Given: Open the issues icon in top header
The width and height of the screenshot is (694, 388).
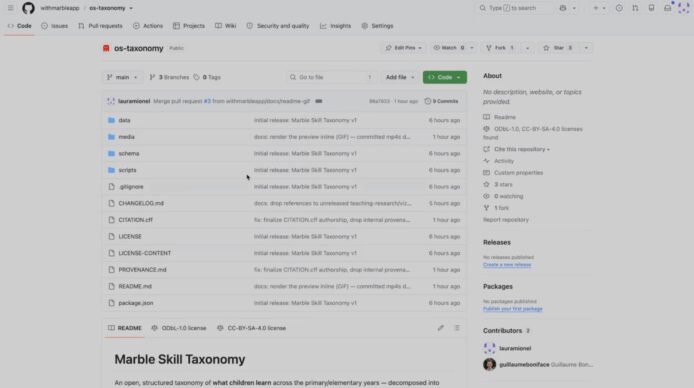Looking at the screenshot, I should coord(619,8).
